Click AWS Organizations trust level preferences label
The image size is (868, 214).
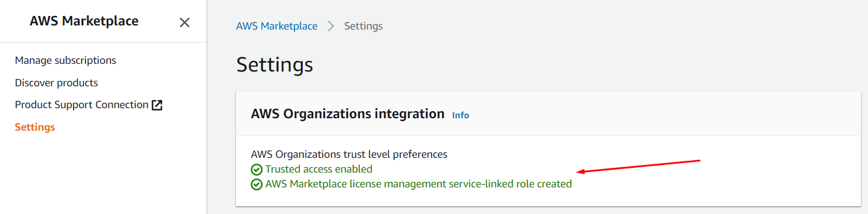pos(349,154)
